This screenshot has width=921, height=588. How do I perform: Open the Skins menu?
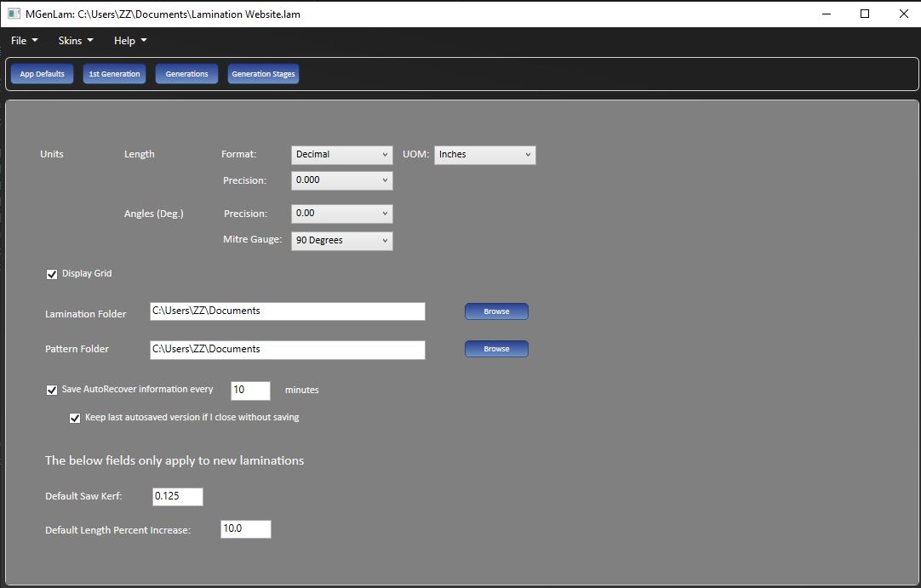coord(75,41)
